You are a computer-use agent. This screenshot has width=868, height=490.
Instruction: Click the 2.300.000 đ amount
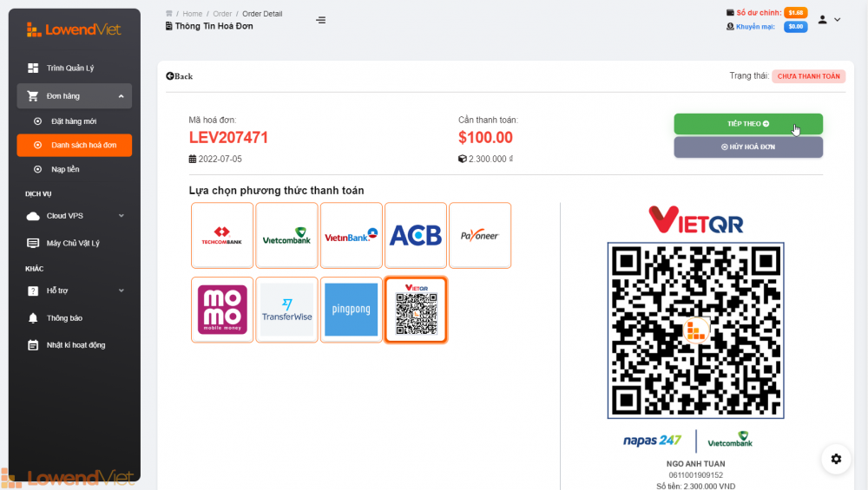point(490,160)
